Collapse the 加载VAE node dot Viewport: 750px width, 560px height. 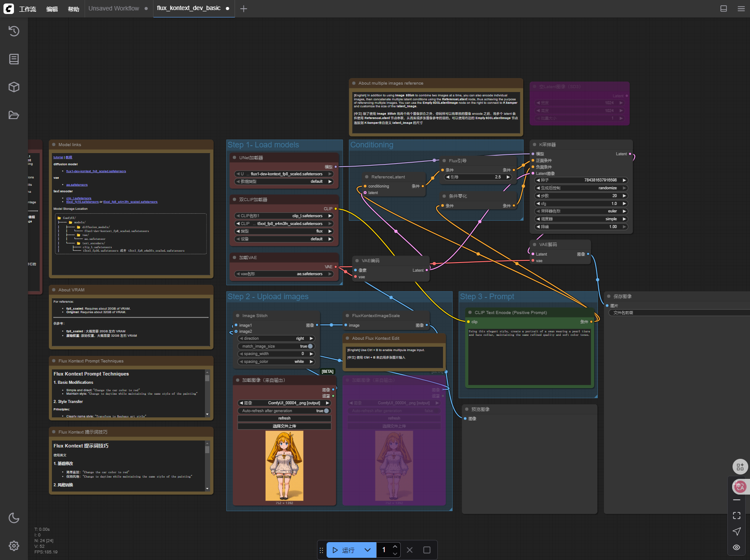[235, 257]
